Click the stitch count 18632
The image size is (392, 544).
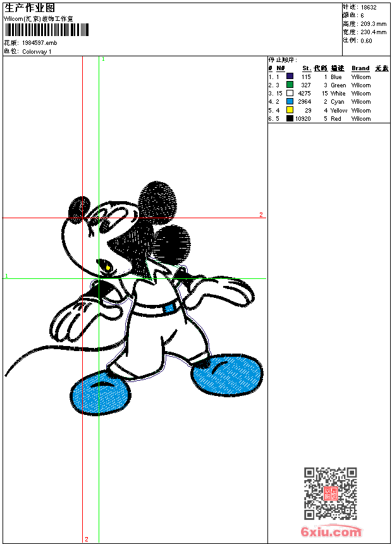pyautogui.click(x=369, y=8)
